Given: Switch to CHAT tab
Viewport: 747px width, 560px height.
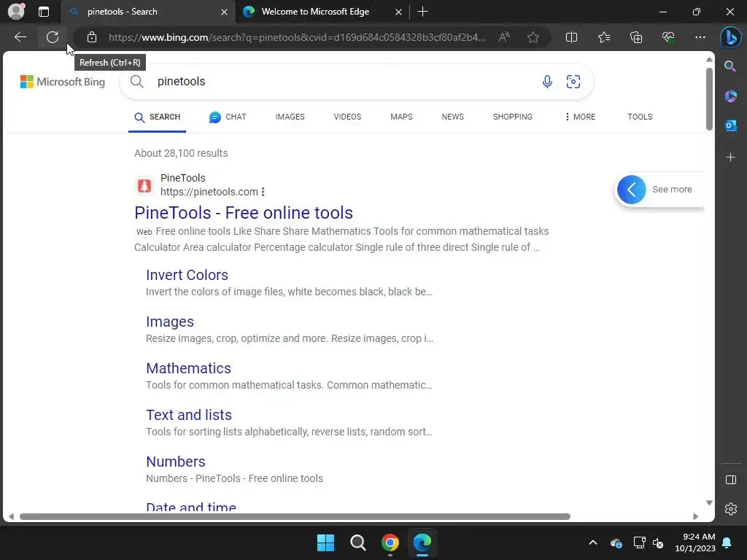Looking at the screenshot, I should [x=228, y=117].
